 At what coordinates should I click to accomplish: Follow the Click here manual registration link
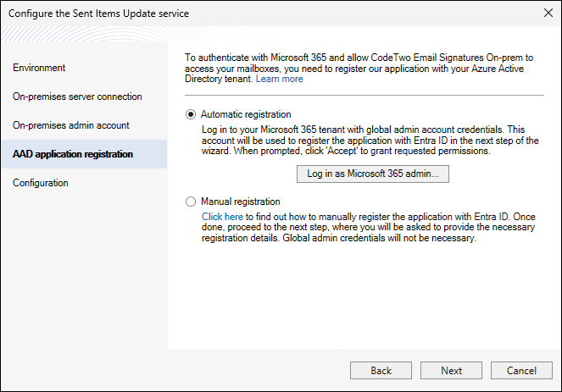[x=222, y=217]
